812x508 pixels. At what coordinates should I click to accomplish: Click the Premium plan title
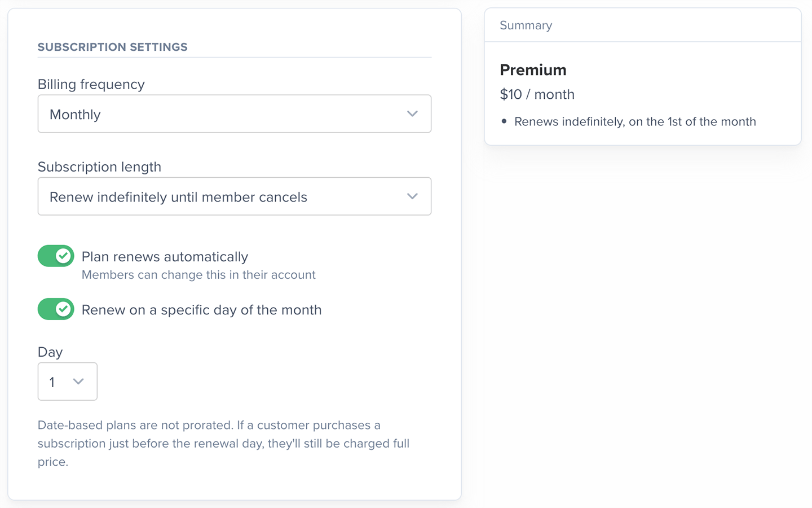[x=533, y=70]
